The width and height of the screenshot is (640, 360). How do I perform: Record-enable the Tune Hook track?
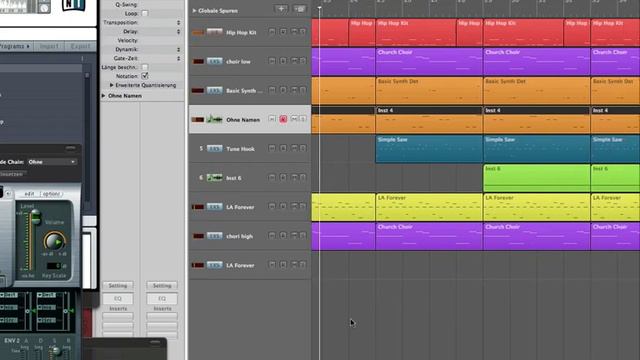(283, 148)
